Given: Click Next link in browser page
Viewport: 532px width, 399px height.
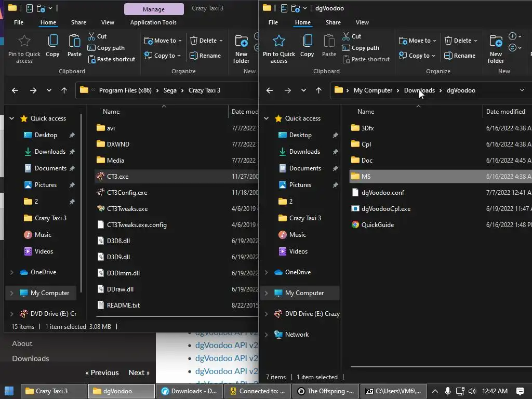Looking at the screenshot, I should point(139,373).
